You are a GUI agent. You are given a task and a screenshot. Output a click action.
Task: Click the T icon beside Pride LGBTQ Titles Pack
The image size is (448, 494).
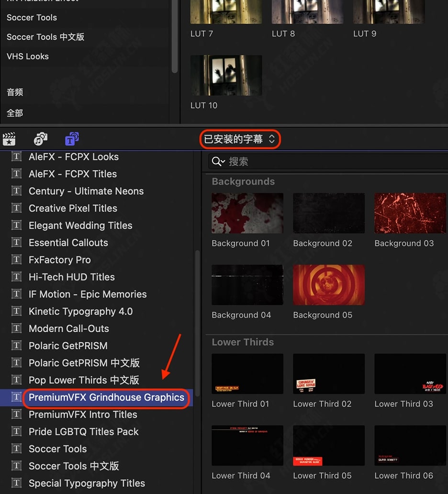point(16,431)
